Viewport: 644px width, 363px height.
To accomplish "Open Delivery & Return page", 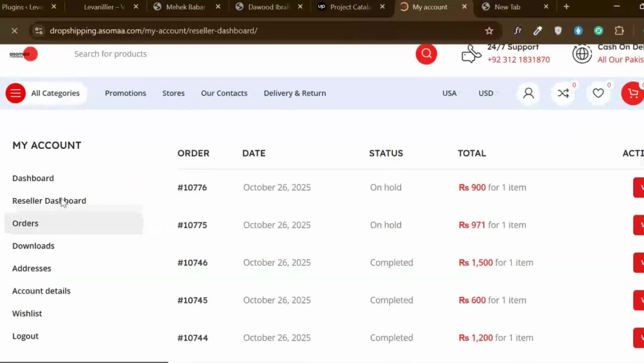I will [x=295, y=93].
